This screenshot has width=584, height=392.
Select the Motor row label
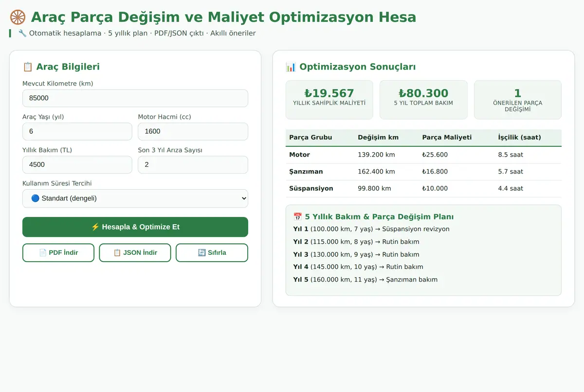tap(299, 155)
